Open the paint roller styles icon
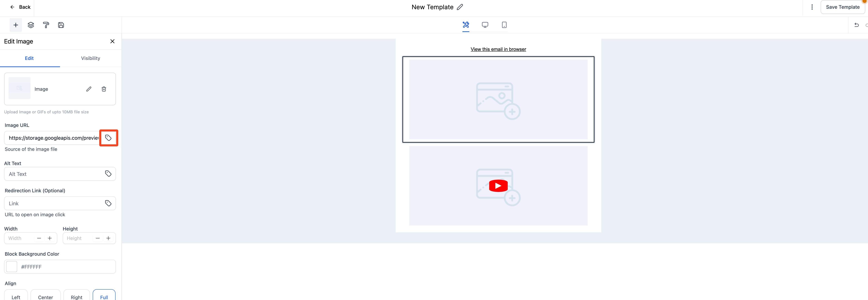The height and width of the screenshot is (300, 868). (x=46, y=25)
